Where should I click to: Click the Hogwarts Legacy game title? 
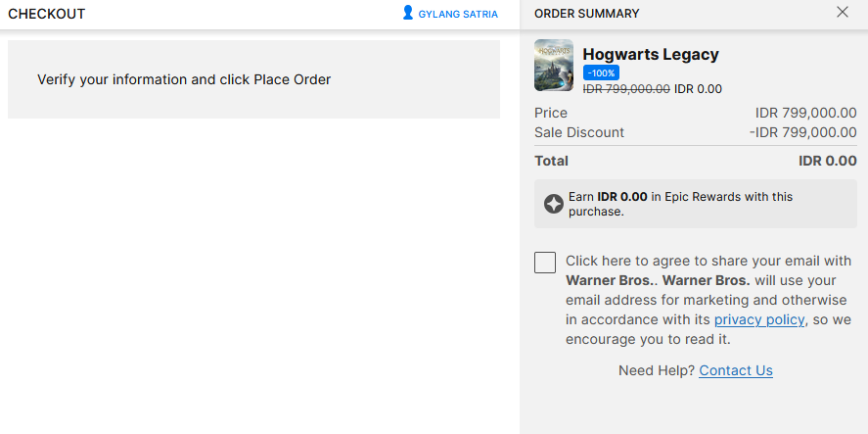[x=651, y=54]
